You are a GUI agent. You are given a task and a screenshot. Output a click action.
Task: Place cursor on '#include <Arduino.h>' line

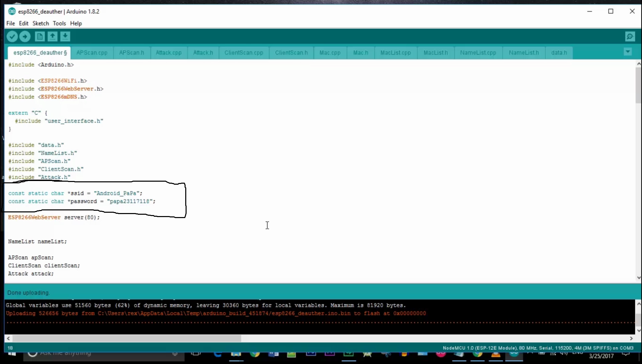pyautogui.click(x=41, y=65)
